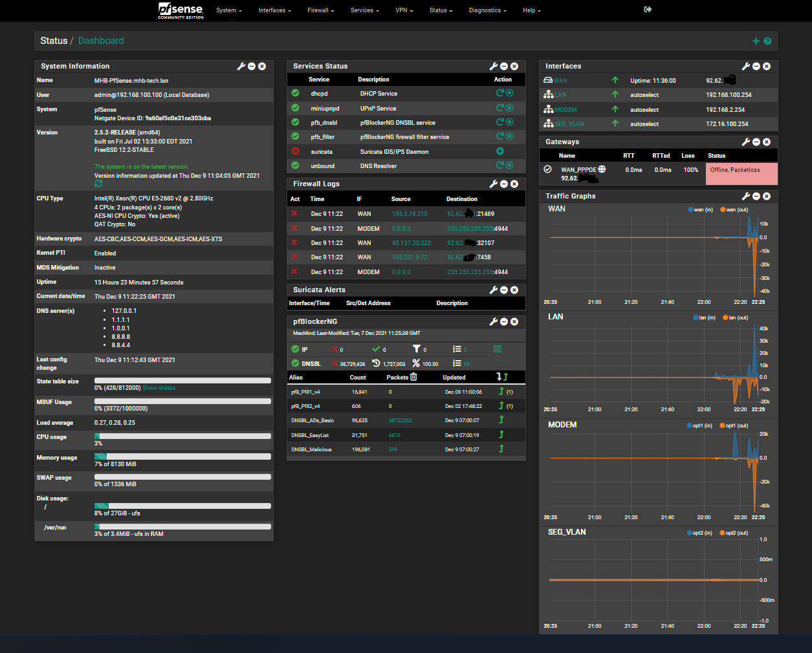The width and height of the screenshot is (812, 653).
Task: Click the pfBlockerNG sort arrows icon
Action: click(x=502, y=377)
